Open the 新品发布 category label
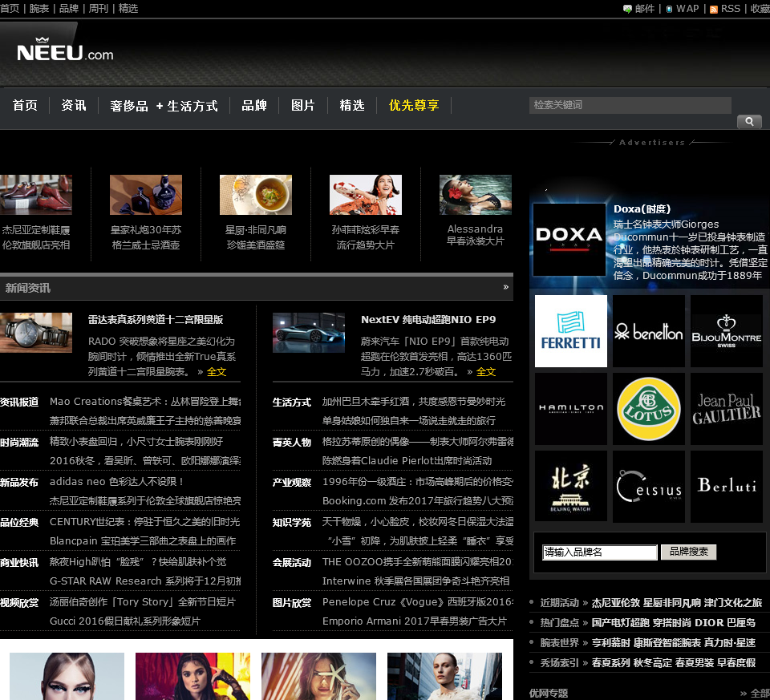 [19, 483]
